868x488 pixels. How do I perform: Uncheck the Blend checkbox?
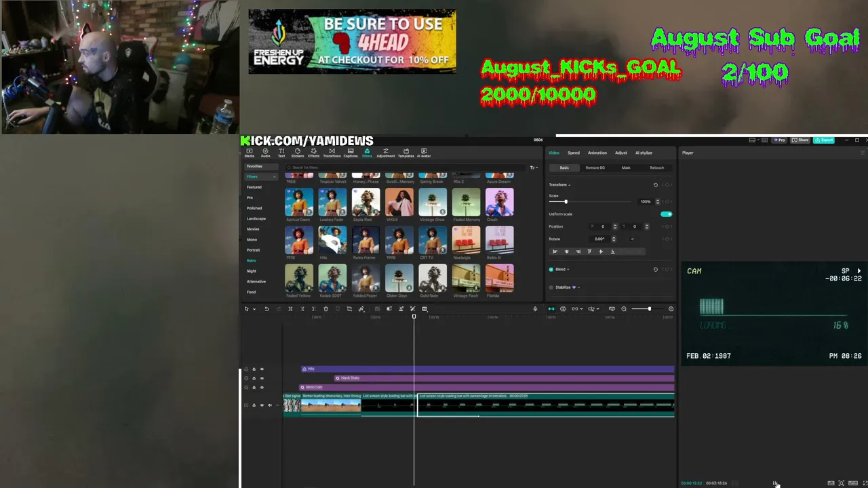tap(551, 270)
